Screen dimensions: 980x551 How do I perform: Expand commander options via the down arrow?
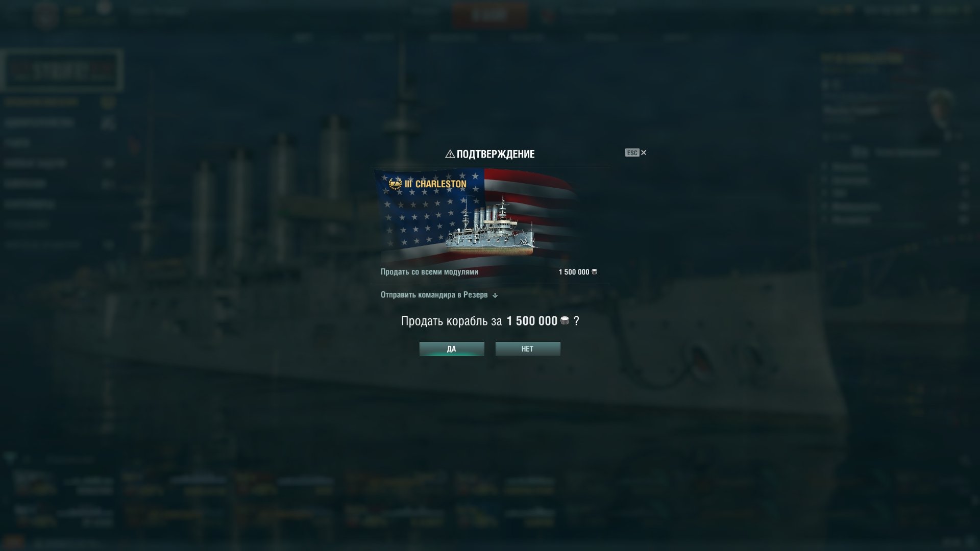coord(495,295)
